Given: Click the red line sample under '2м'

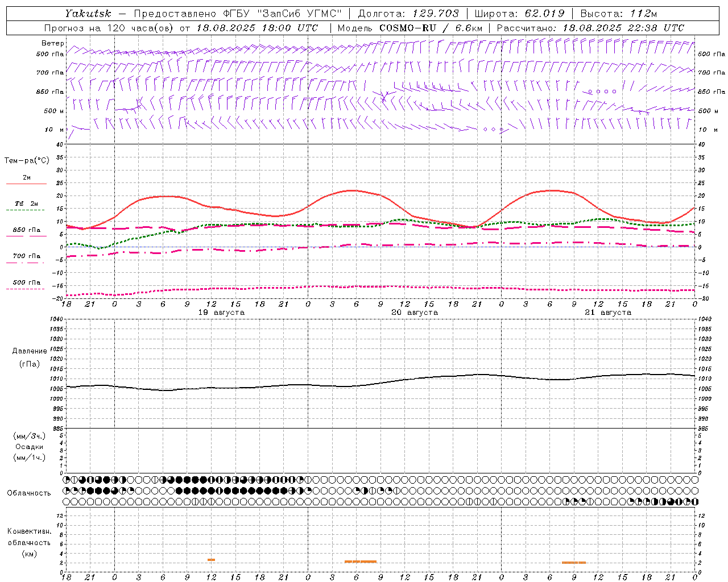Looking at the screenshot, I should 26,184.
